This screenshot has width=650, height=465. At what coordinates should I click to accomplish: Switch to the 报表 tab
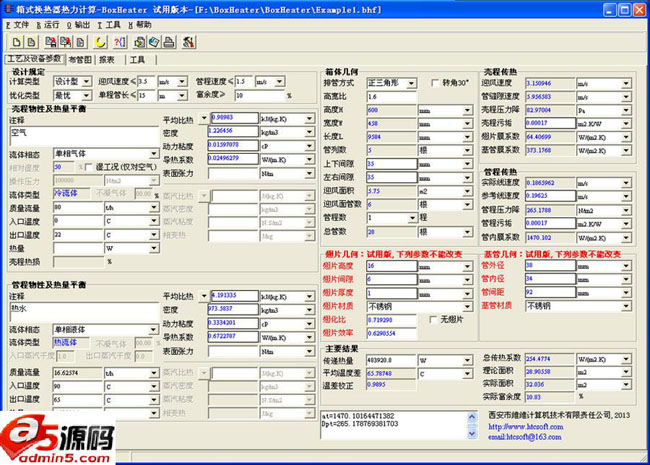[x=107, y=60]
